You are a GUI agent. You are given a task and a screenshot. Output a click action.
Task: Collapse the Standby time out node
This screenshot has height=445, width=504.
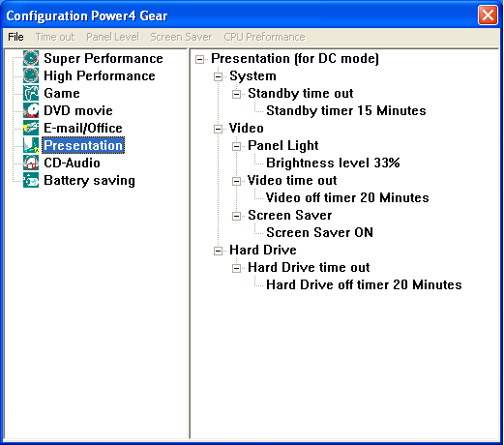[x=237, y=94]
